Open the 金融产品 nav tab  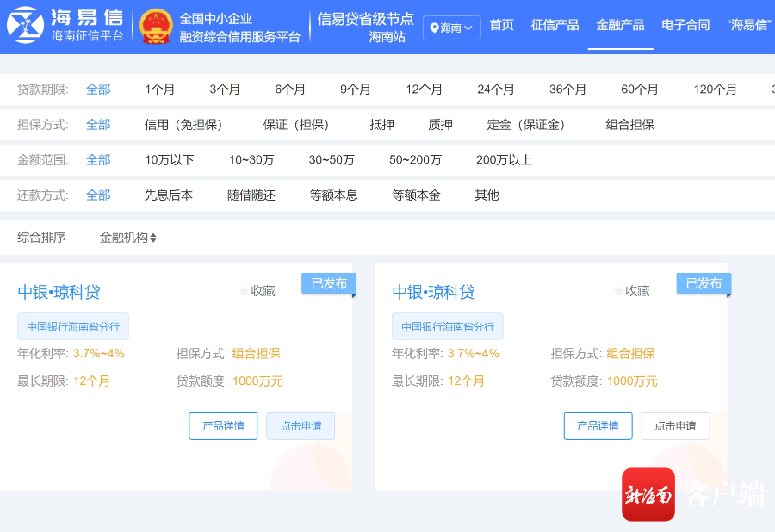620,25
